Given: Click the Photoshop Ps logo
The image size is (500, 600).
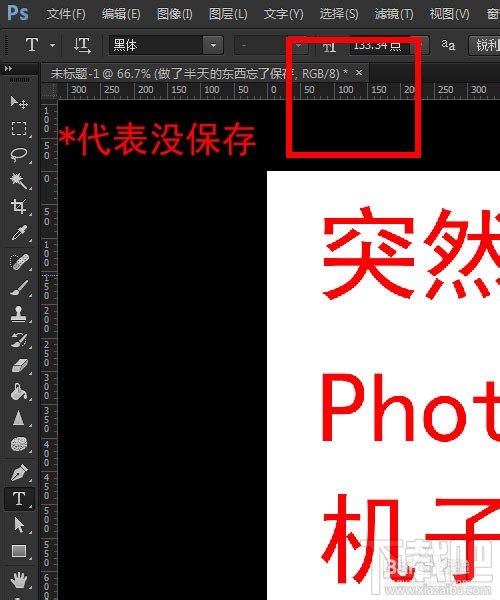Looking at the screenshot, I should 18,13.
